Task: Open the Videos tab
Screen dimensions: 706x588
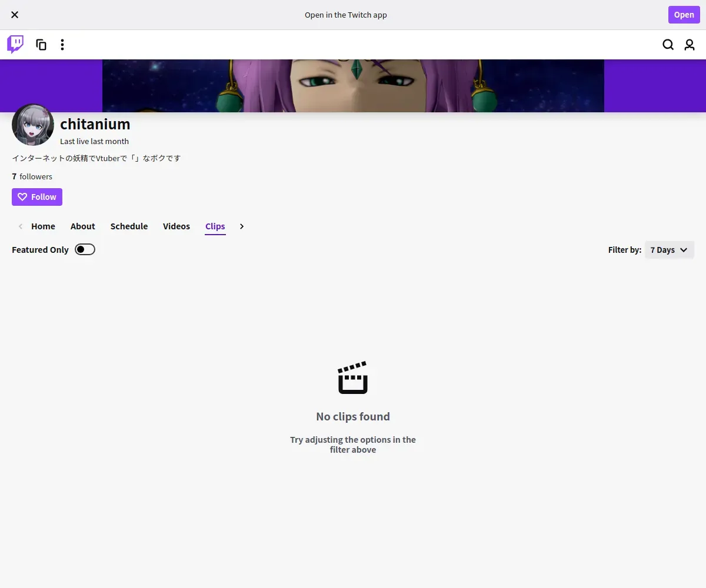Action: point(176,226)
